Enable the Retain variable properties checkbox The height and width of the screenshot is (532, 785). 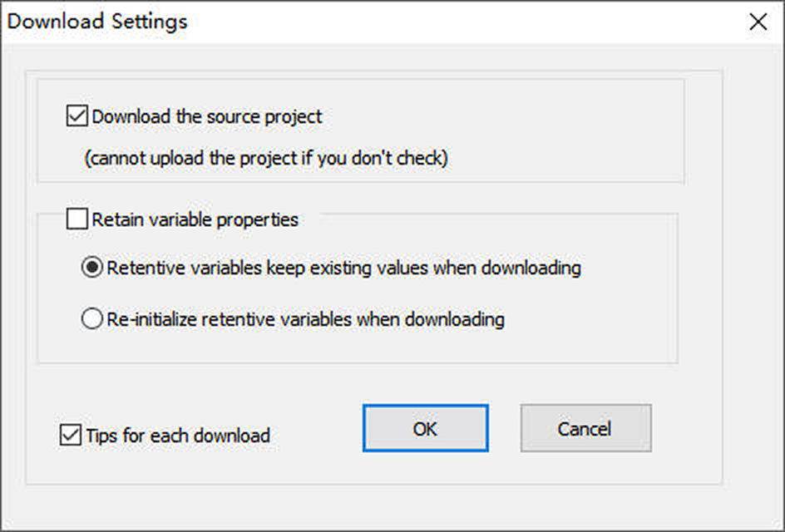click(77, 220)
